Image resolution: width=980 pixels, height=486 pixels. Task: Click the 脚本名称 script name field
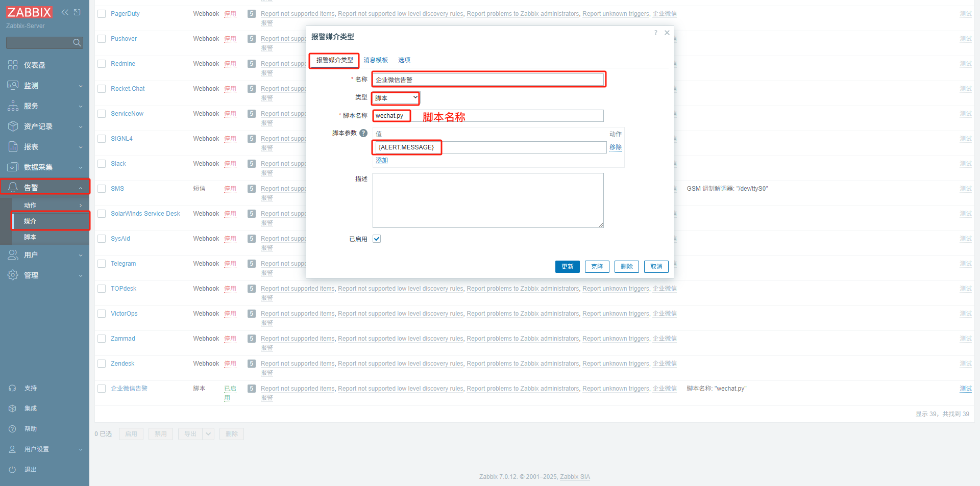[488, 116]
